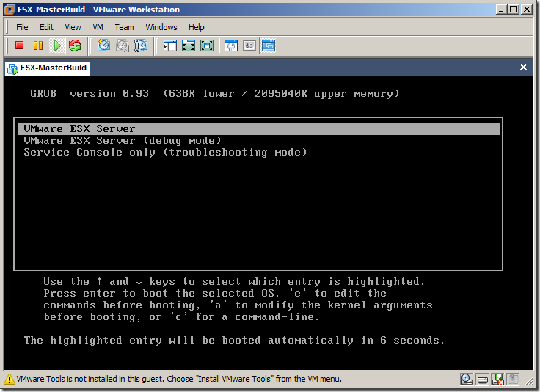Open the Snapshot Manager

141,46
